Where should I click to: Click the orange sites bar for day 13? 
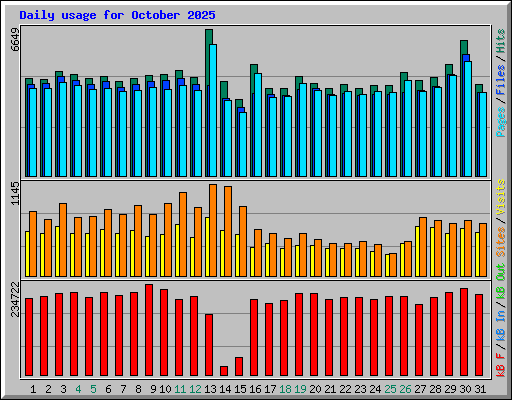(213, 230)
